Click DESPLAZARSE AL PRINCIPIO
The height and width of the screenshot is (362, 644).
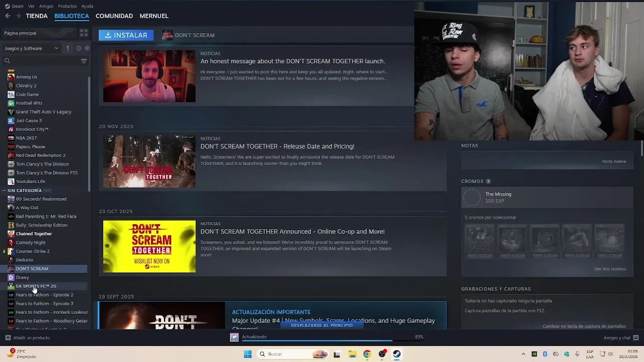[x=321, y=325]
